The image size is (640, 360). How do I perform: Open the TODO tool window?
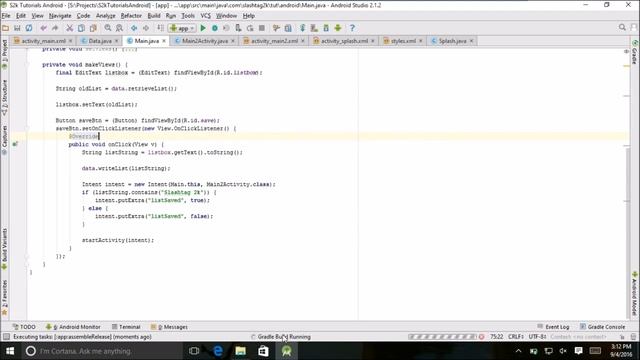pos(24,327)
